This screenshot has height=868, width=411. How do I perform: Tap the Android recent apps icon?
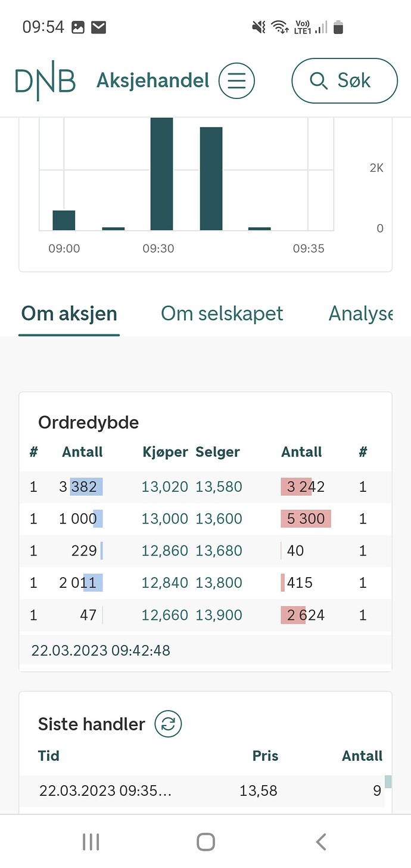point(91,842)
